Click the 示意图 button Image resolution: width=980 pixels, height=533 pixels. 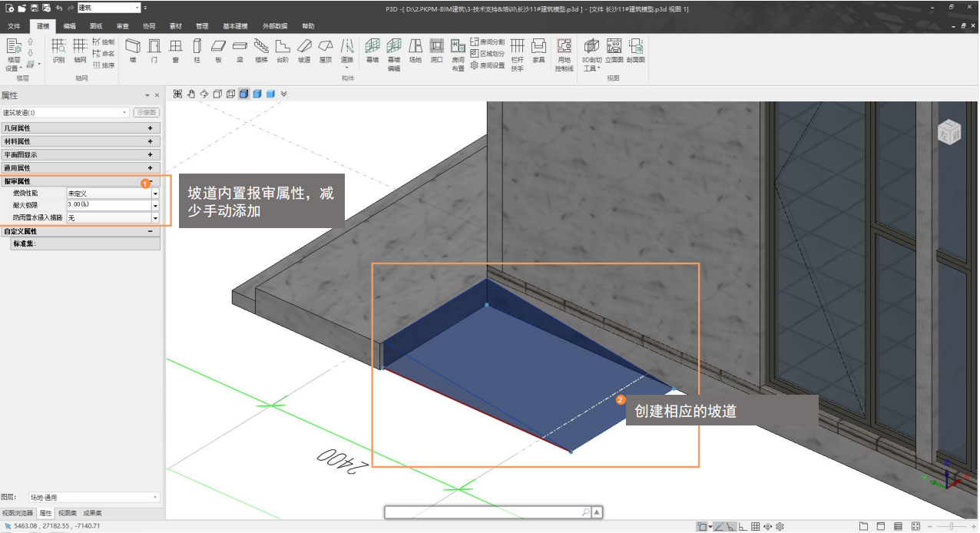[146, 112]
